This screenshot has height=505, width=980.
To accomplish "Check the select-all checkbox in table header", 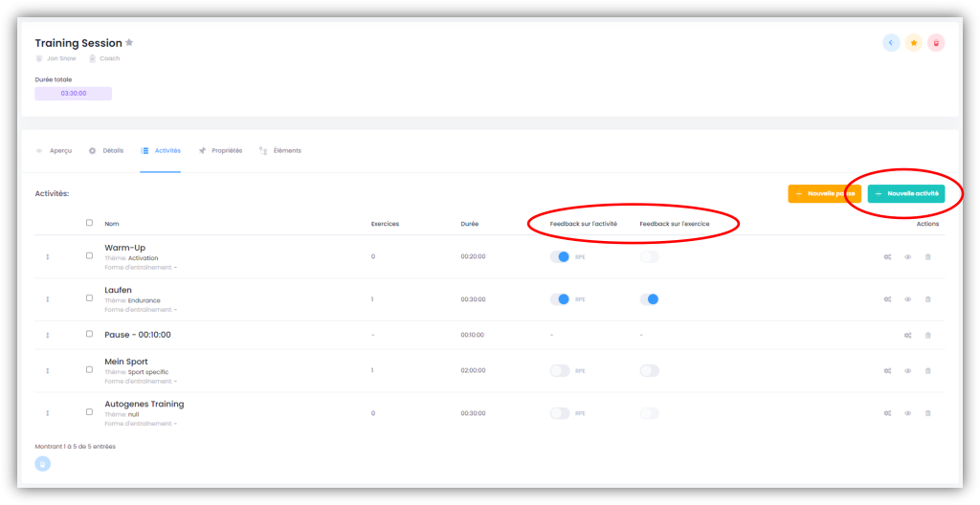I will [x=90, y=223].
